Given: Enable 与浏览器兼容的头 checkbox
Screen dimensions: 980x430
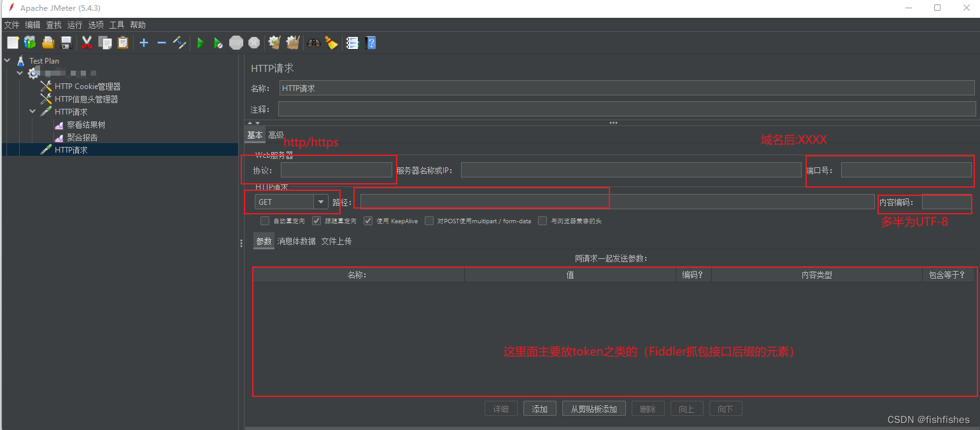Looking at the screenshot, I should (x=543, y=221).
